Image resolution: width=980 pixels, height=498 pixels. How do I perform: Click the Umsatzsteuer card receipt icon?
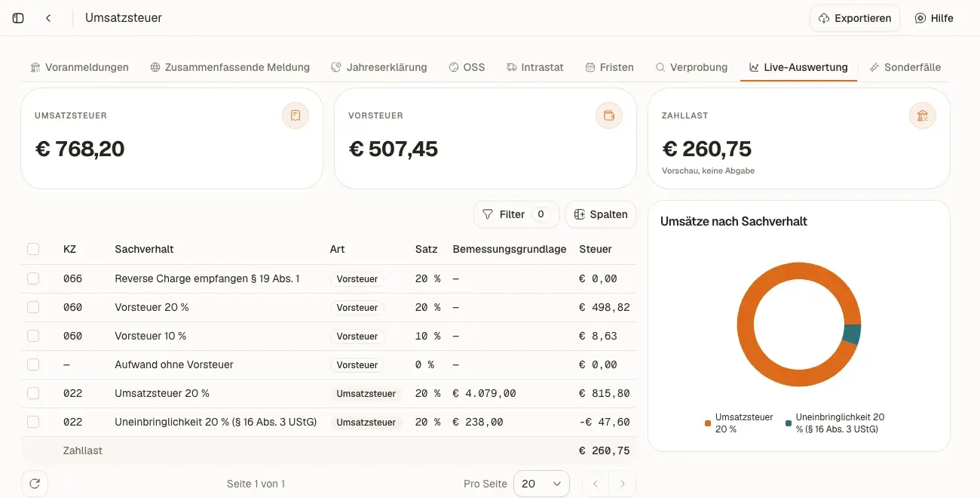[296, 115]
